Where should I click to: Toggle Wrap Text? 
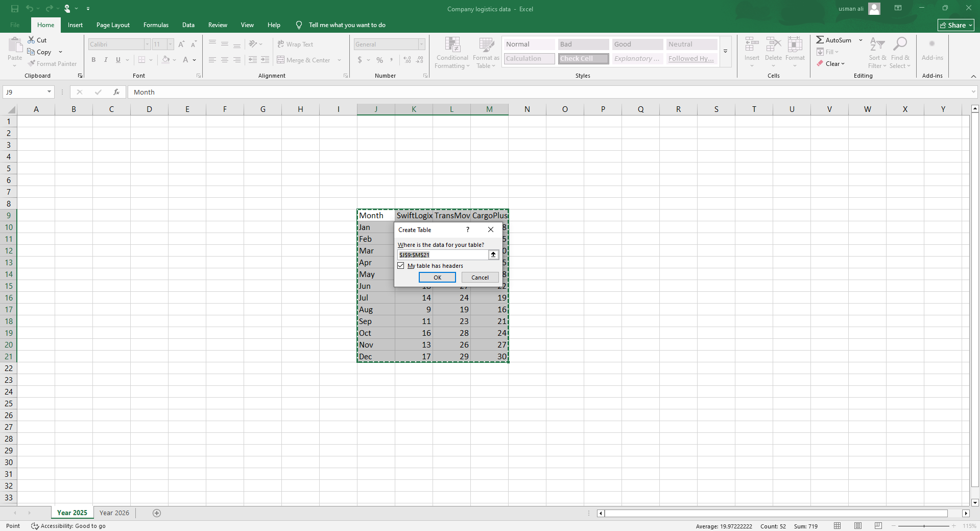(295, 44)
